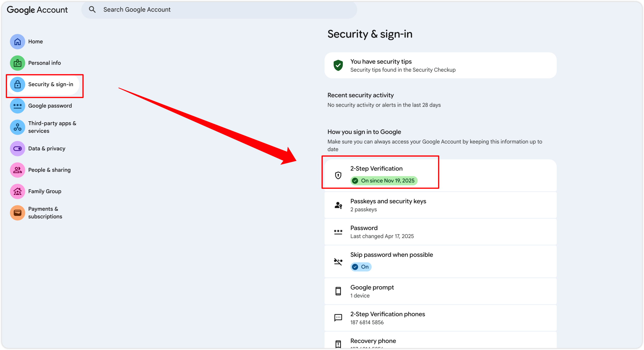The height and width of the screenshot is (350, 644).
Task: Click the Search Google Account field
Action: [x=219, y=10]
